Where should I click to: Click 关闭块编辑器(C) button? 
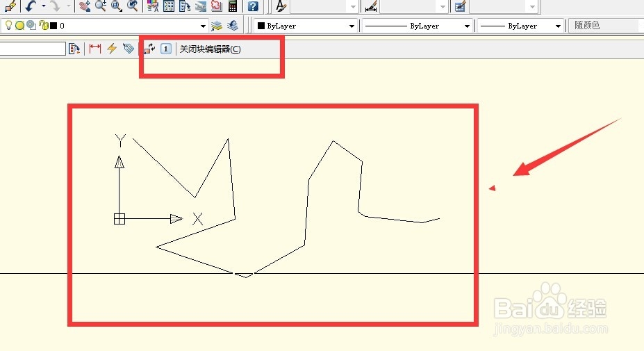[210, 49]
